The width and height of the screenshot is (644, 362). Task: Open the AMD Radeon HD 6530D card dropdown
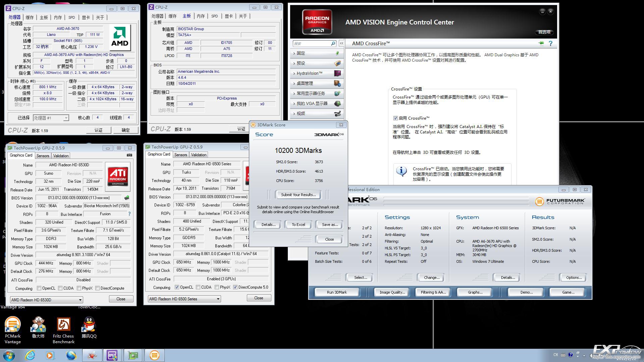tap(46, 300)
